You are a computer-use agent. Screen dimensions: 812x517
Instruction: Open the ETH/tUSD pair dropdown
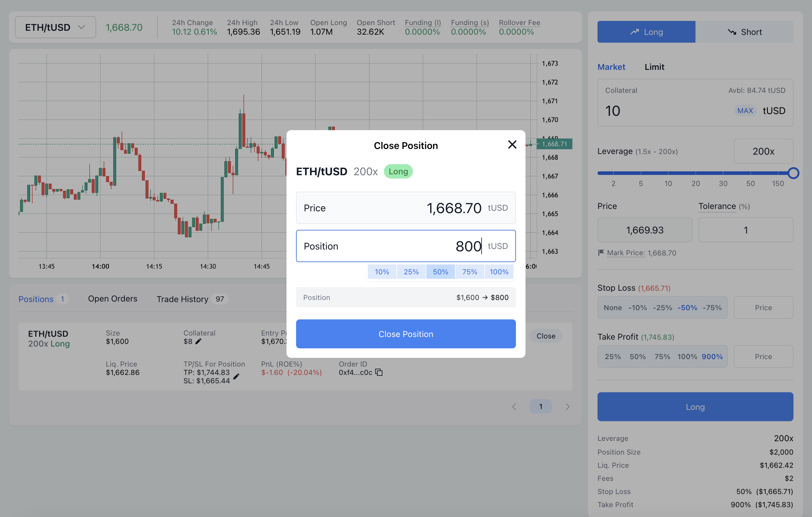[x=55, y=27]
